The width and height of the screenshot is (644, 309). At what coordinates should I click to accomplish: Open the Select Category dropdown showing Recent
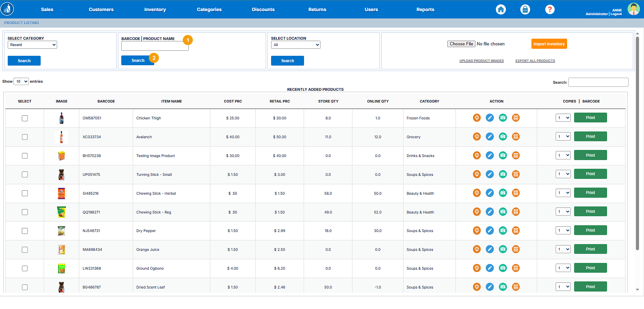(x=32, y=45)
